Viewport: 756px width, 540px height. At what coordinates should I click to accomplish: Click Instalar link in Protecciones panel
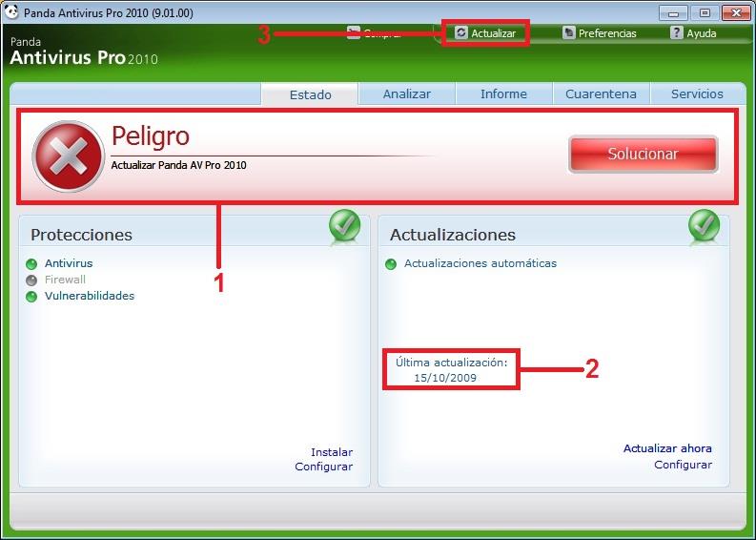click(x=332, y=452)
